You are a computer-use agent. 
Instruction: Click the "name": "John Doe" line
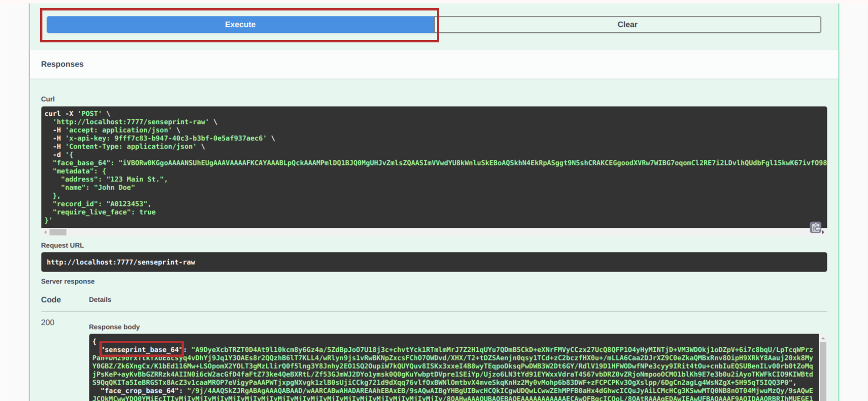[x=98, y=188]
